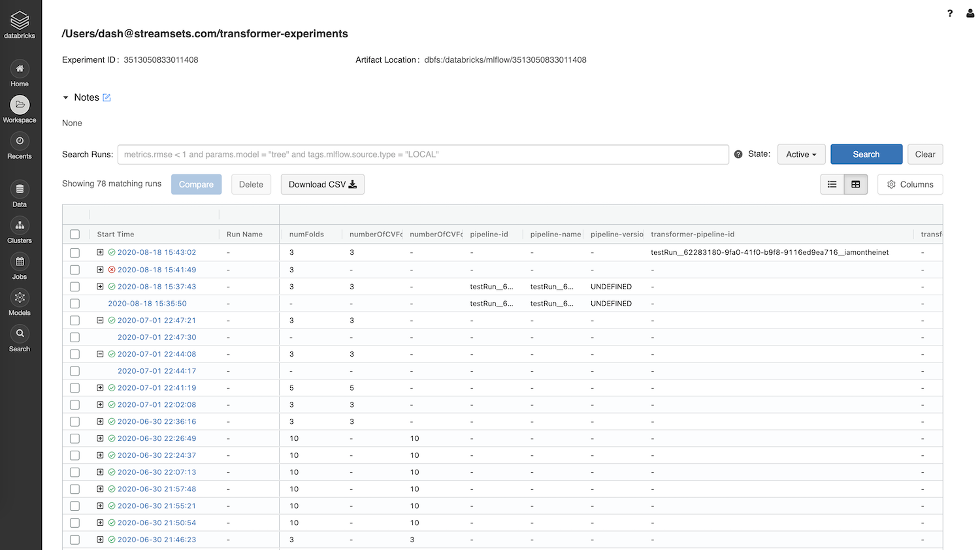980x550 pixels.
Task: Sort by the Start Time column header
Action: pos(116,235)
